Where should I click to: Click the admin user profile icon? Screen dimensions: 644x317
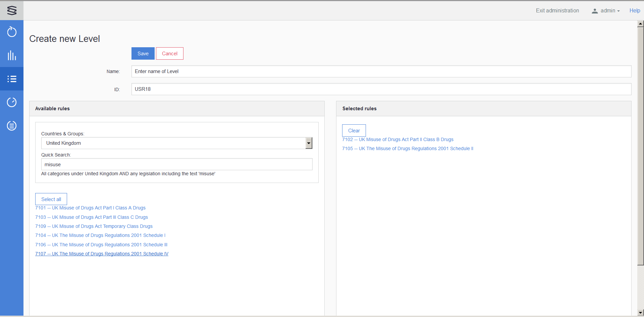pos(595,11)
